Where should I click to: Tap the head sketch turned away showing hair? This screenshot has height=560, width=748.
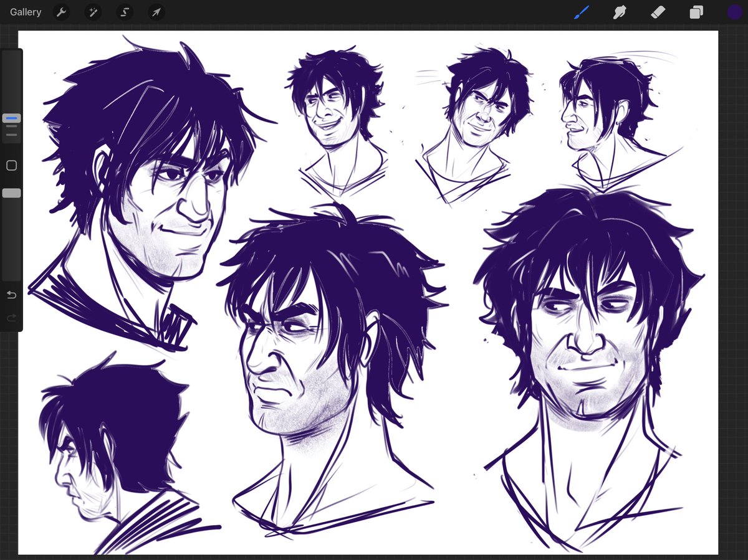118,452
